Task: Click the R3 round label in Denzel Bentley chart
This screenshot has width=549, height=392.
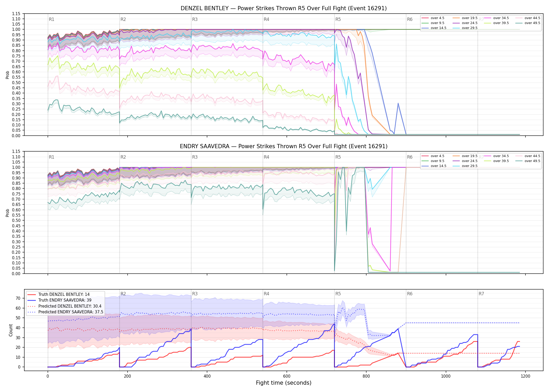Action: pos(195,19)
